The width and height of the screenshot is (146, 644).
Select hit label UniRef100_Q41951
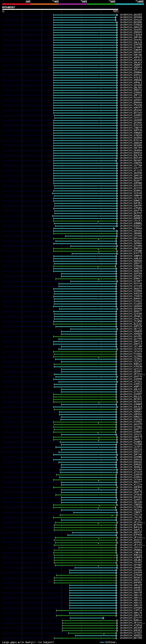(x=131, y=337)
